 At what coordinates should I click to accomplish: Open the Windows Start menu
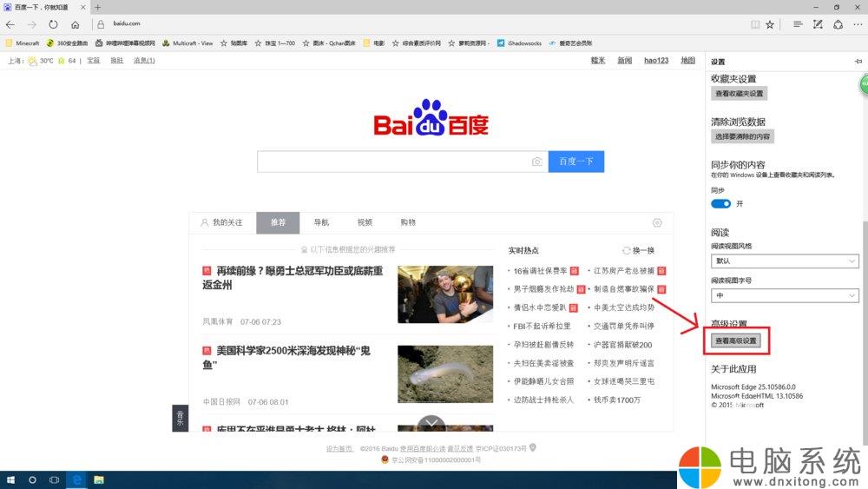coord(10,480)
